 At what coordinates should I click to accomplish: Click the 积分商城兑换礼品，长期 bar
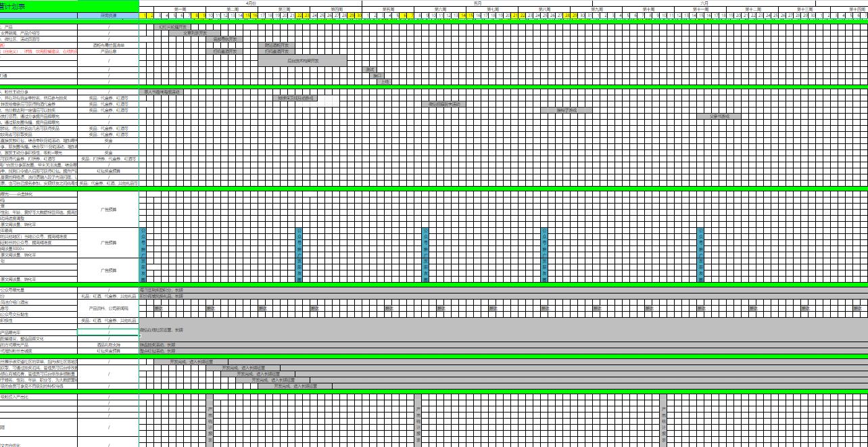point(504,296)
